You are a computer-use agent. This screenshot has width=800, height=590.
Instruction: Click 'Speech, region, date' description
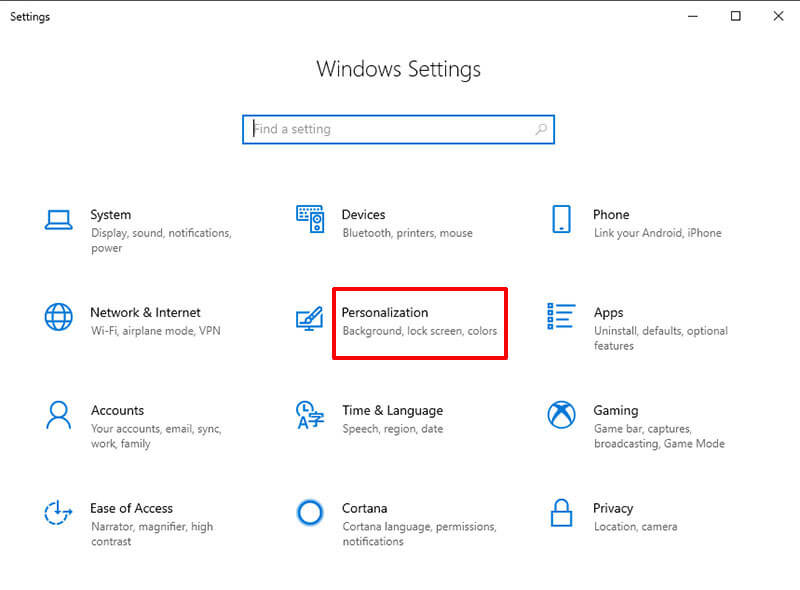pos(393,429)
